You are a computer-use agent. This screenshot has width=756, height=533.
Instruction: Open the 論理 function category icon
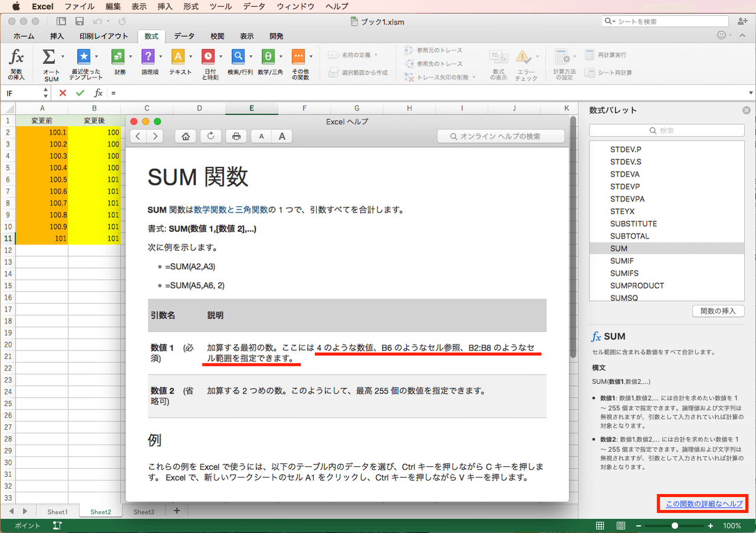pos(148,57)
